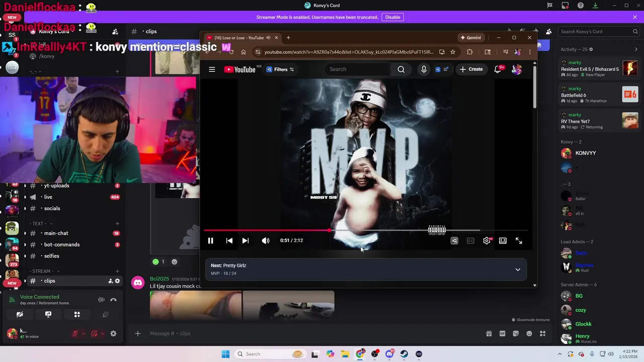
Task: Expand the Next: Pretty Girlz playlist panel
Action: pos(518,269)
